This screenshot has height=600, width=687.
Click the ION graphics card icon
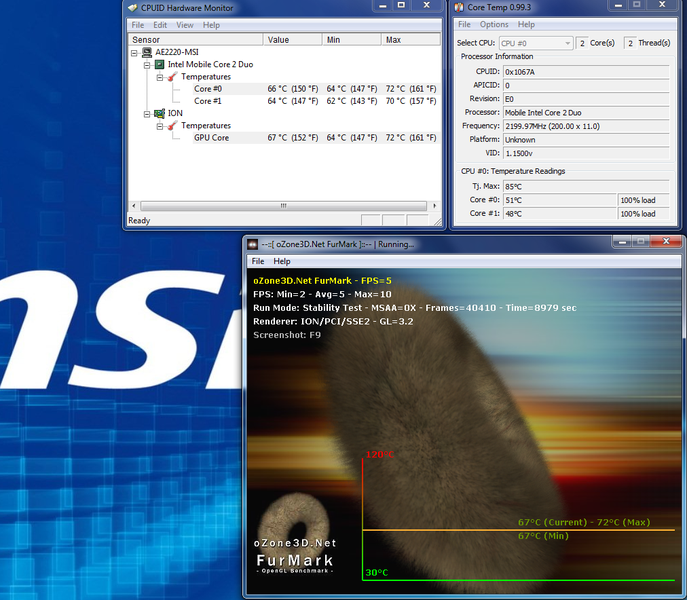pyautogui.click(x=159, y=113)
